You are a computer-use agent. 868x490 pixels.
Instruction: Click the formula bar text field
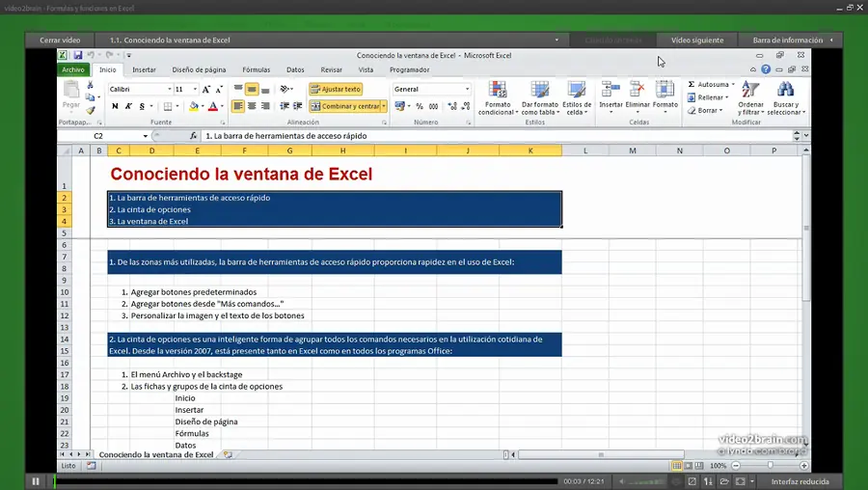[497, 136]
